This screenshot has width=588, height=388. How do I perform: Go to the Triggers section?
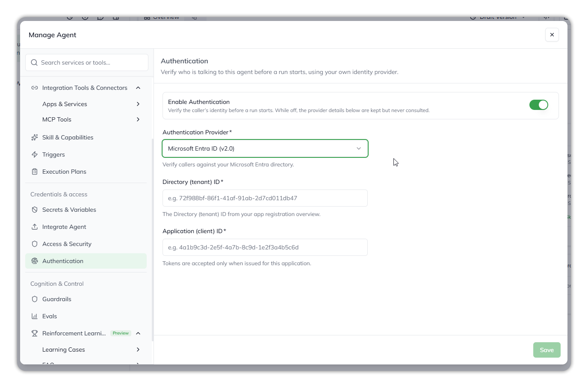[x=86, y=154]
